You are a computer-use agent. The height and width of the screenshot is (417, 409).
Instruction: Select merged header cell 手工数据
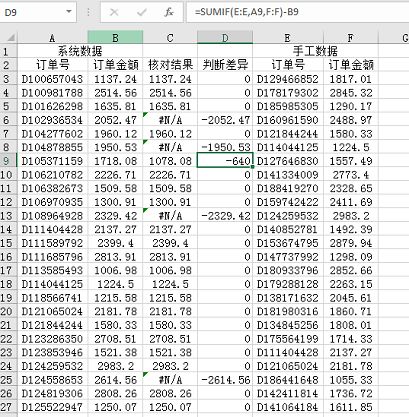coord(315,51)
